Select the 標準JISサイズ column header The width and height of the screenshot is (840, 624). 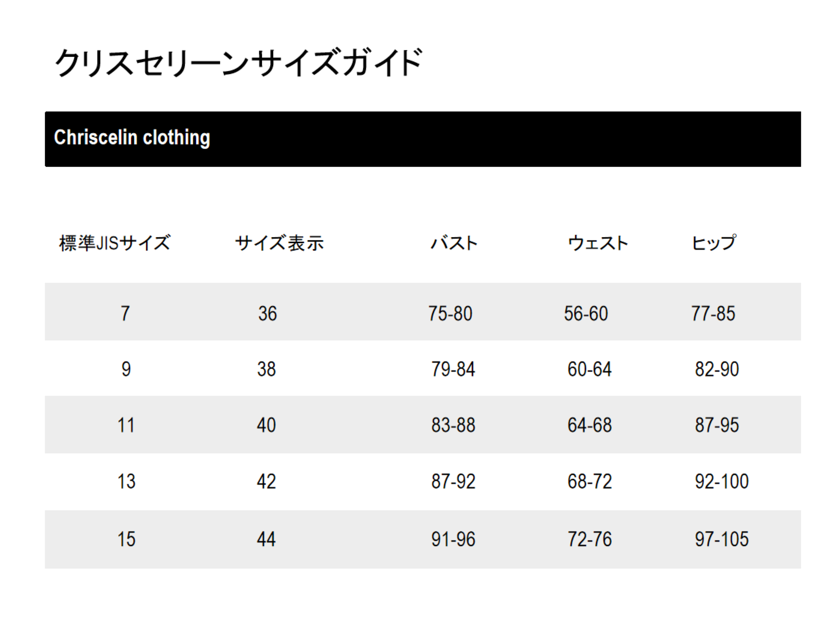click(115, 243)
